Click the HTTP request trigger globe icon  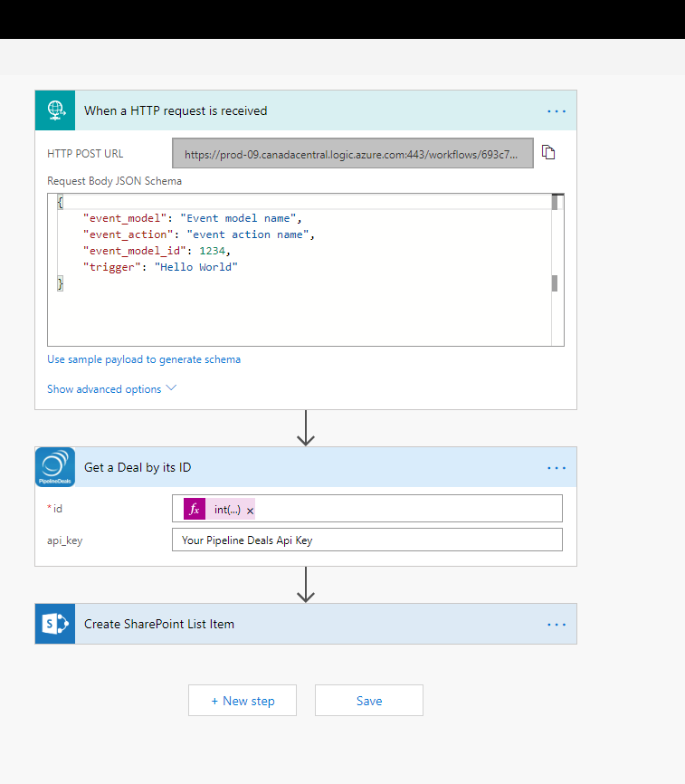point(55,110)
